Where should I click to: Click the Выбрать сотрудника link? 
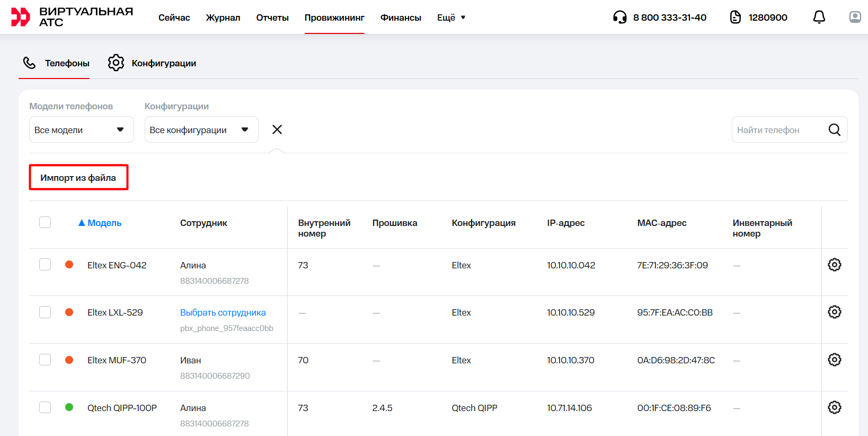click(x=223, y=312)
